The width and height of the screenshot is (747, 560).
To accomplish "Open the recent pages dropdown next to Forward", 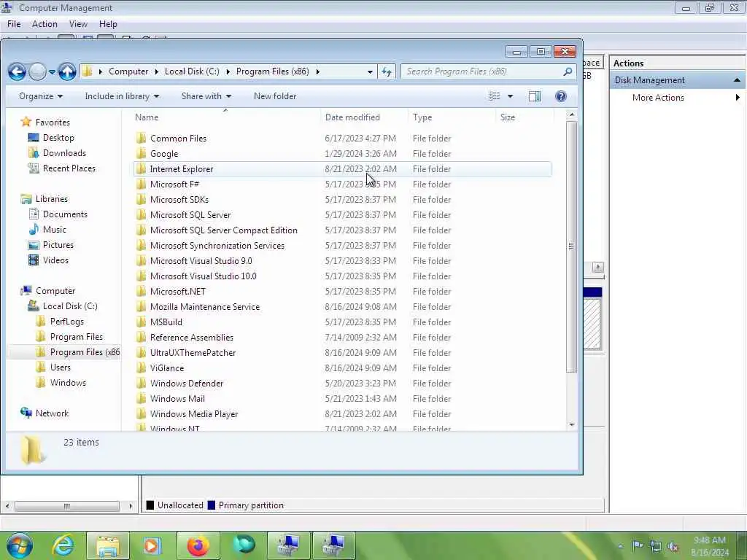I will pos(52,72).
